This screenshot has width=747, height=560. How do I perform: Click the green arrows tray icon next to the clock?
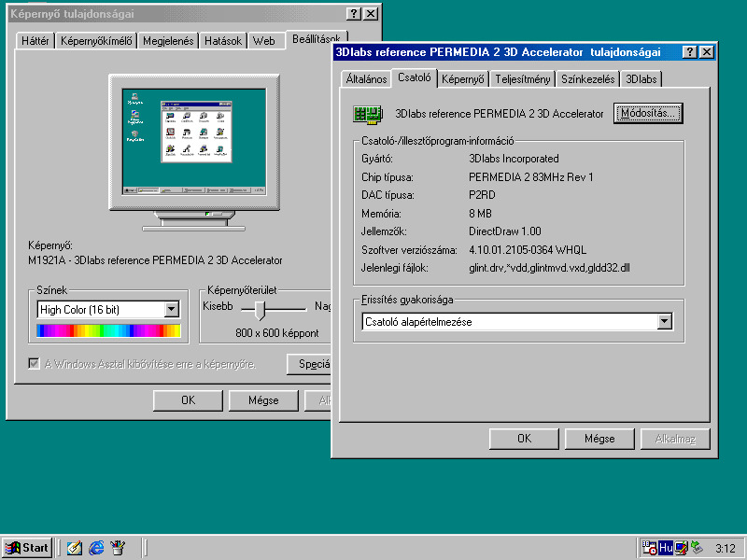click(697, 548)
